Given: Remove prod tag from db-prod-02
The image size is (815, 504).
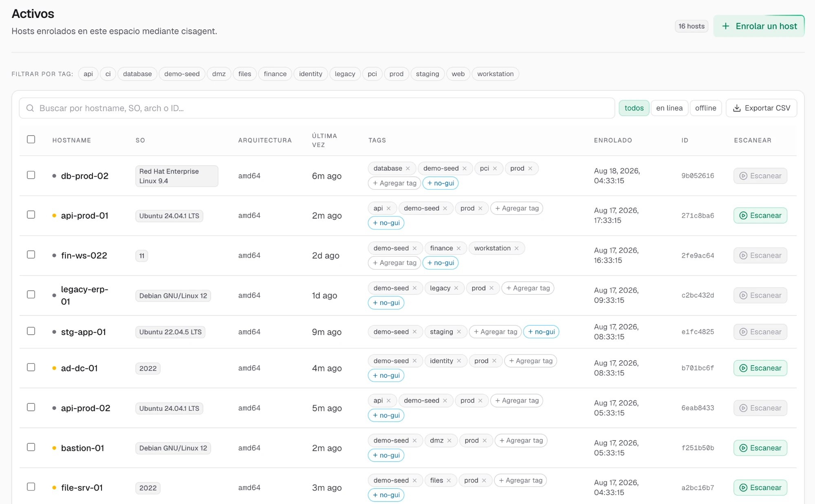Looking at the screenshot, I should pyautogui.click(x=530, y=169).
